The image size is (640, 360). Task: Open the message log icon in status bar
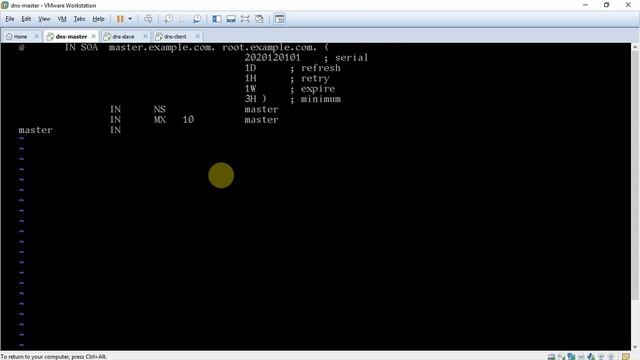(627, 357)
